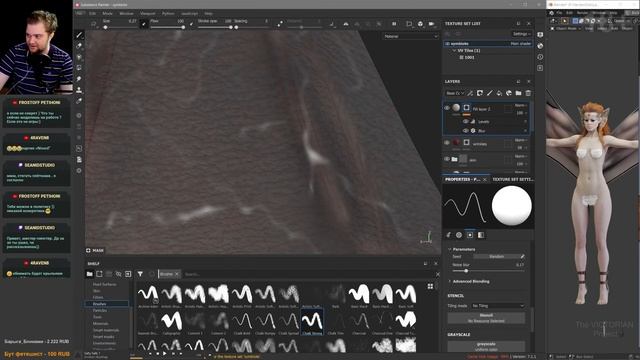Delete the selected layer with trash icon
The image size is (640, 360).
(528, 93)
